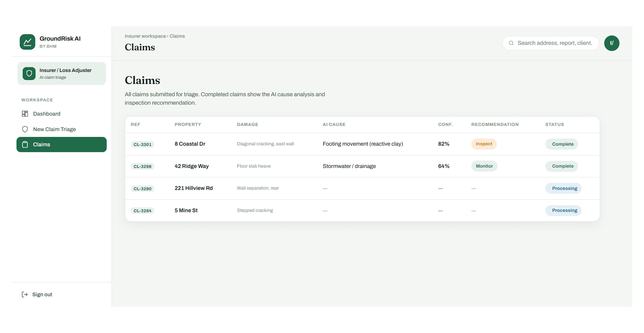Open the Dashboard workspace page
The image size is (644, 333).
[x=62, y=114]
